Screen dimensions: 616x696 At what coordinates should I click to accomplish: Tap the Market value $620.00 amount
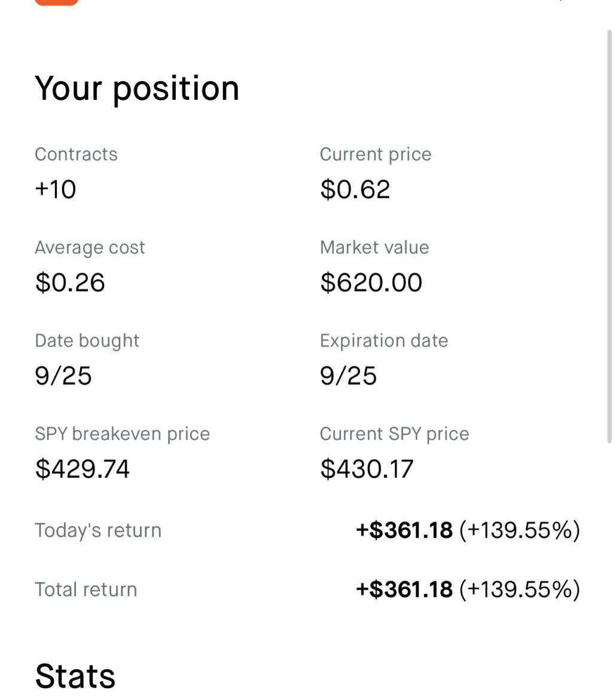point(371,283)
